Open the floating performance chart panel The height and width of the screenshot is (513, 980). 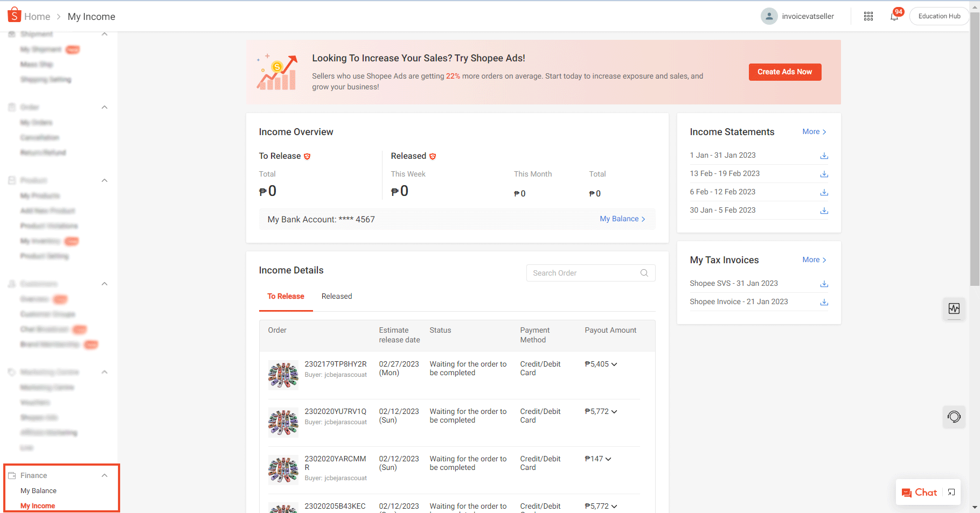pos(954,309)
